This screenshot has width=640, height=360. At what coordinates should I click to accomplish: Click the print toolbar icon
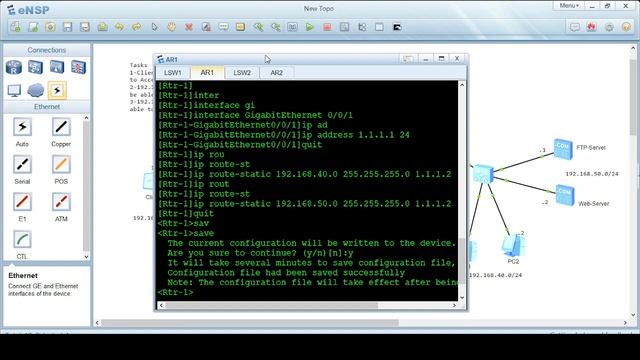(x=102, y=27)
